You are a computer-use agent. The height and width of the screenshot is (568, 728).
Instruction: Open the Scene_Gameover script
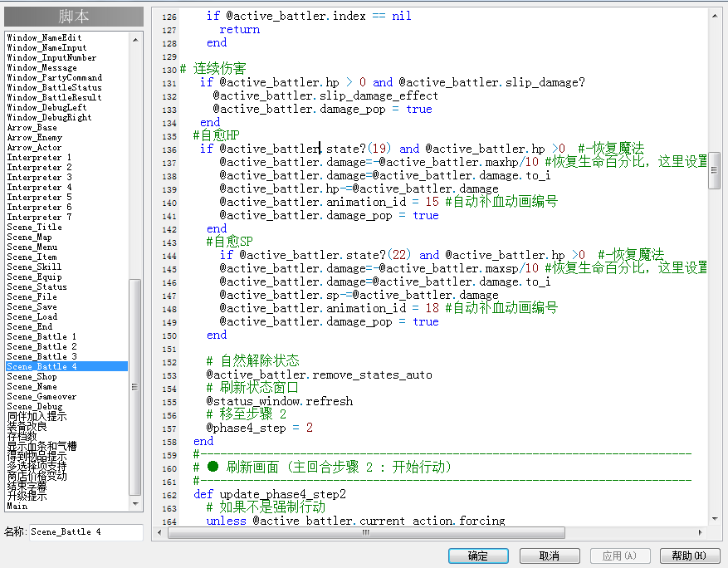(x=42, y=397)
